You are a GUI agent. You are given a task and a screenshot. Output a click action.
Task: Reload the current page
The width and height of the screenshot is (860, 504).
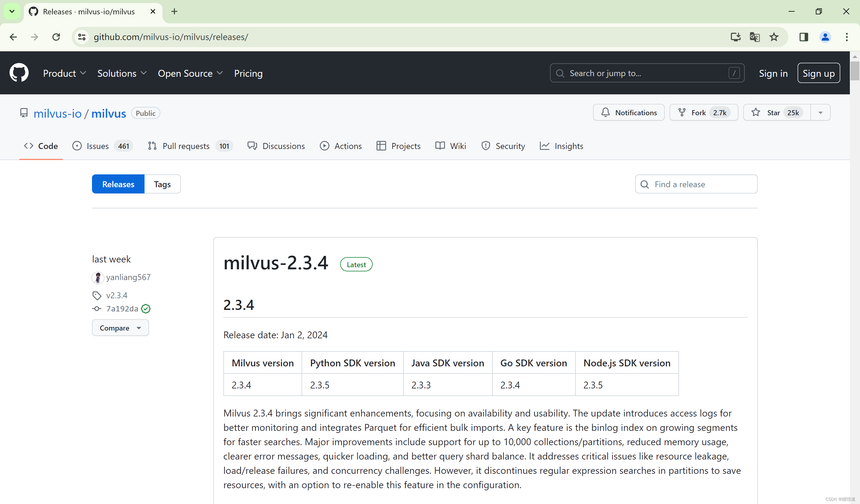click(x=56, y=37)
